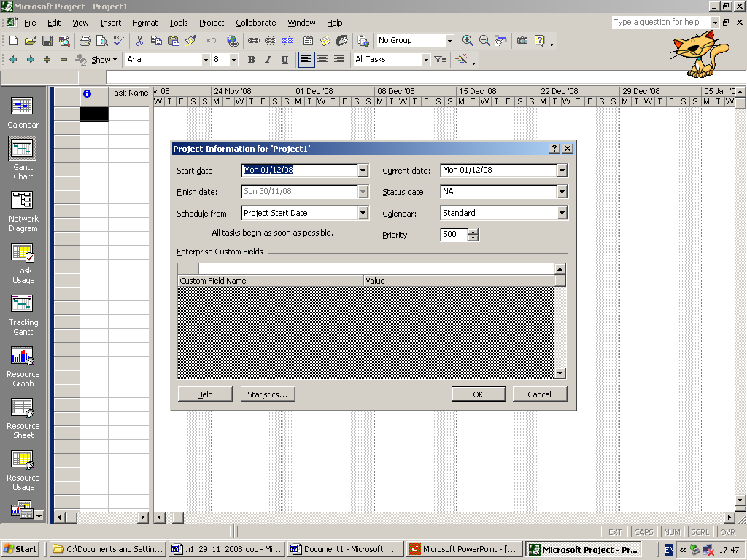Print using the printer icon
This screenshot has width=747, height=560.
85,41
